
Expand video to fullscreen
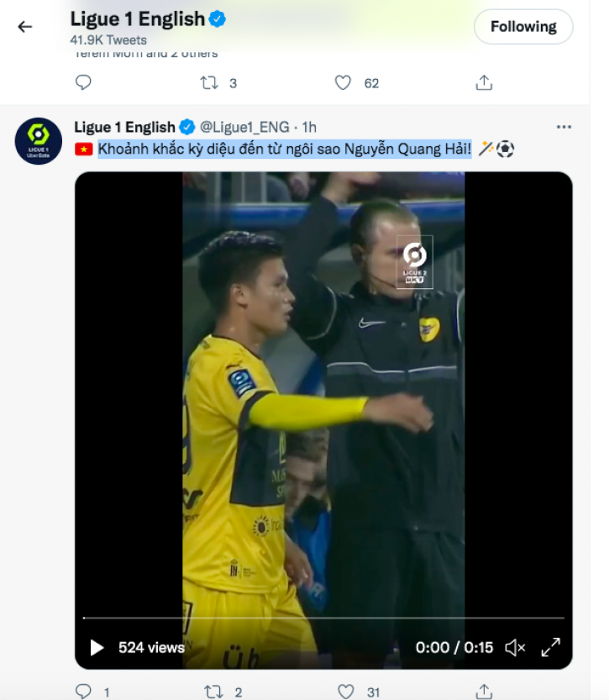click(550, 647)
